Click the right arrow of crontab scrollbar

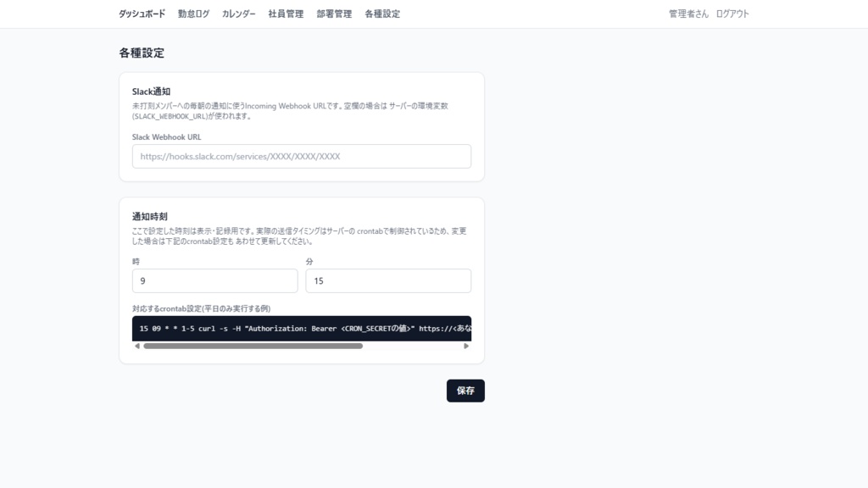[x=466, y=346]
